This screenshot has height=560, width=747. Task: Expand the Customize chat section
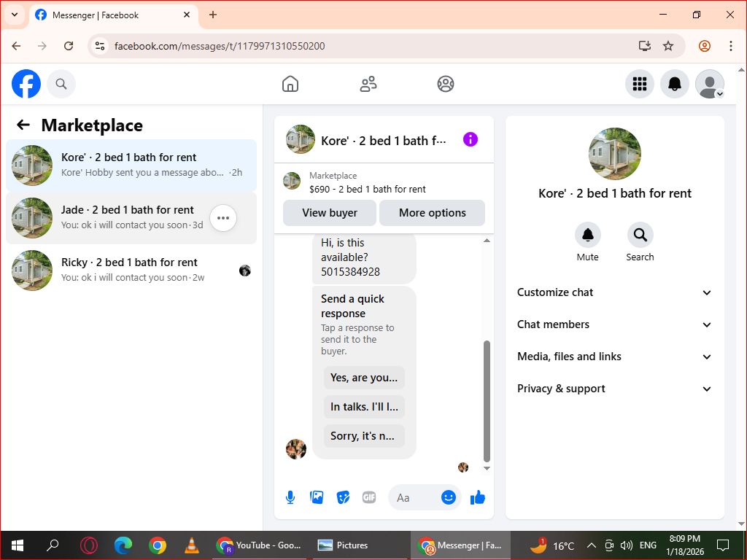pyautogui.click(x=614, y=292)
